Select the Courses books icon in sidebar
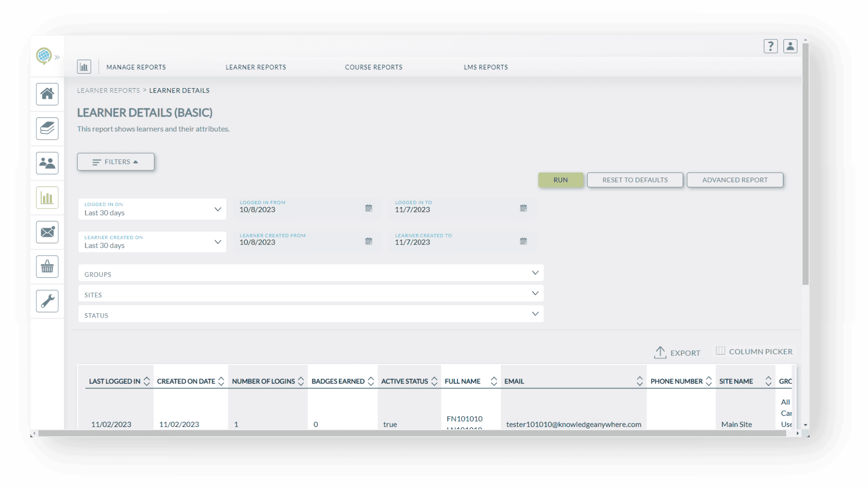Image resolution: width=868 pixels, height=488 pixels. tap(47, 128)
